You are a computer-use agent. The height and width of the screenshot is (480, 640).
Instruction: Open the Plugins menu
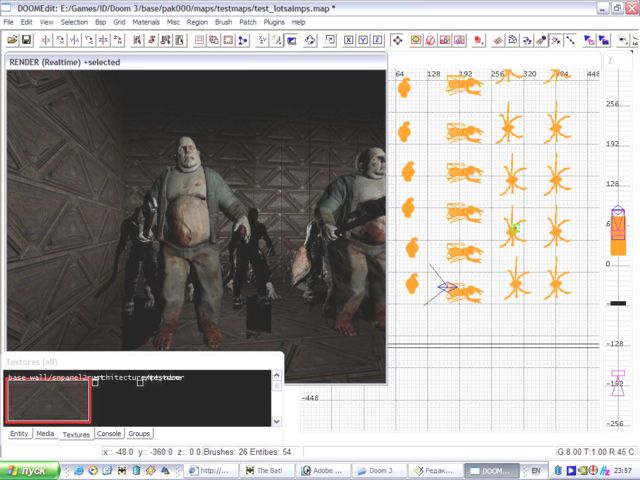[274, 22]
